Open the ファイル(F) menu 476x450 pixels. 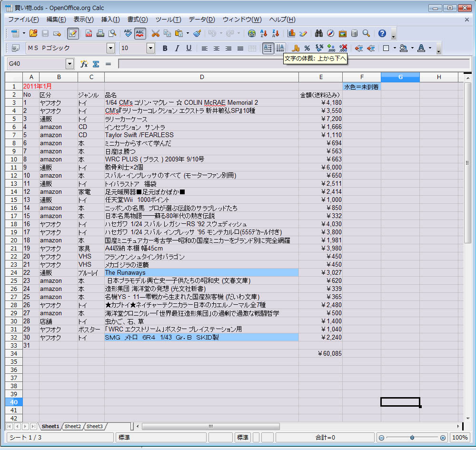point(23,20)
